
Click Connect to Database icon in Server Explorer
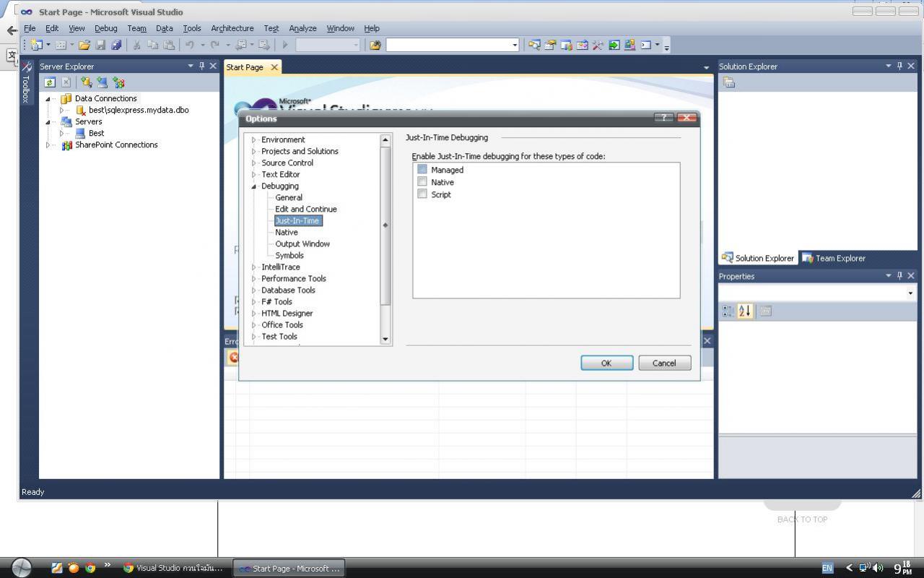[x=86, y=82]
